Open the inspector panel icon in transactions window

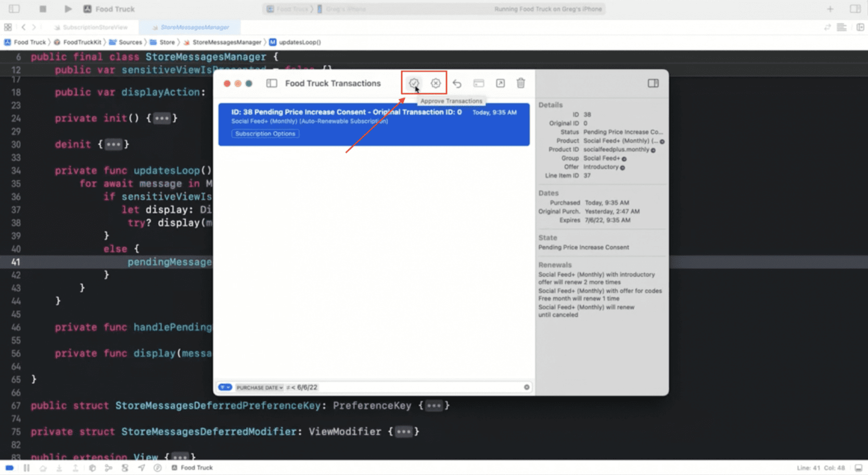(653, 83)
